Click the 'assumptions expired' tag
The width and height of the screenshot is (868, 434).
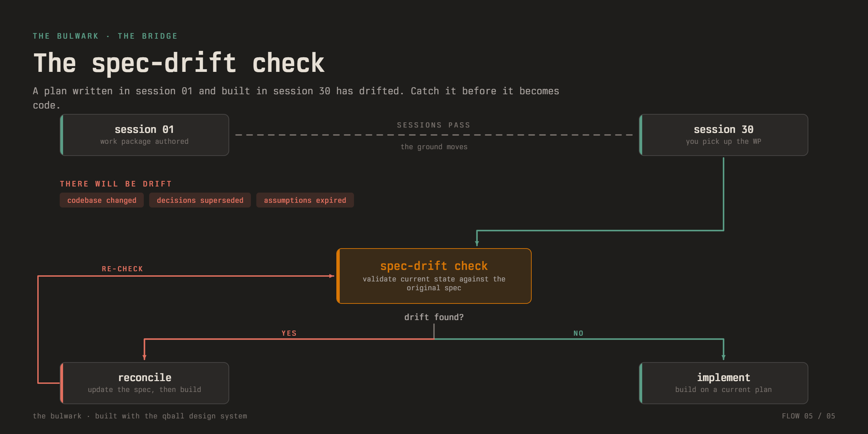(x=305, y=200)
